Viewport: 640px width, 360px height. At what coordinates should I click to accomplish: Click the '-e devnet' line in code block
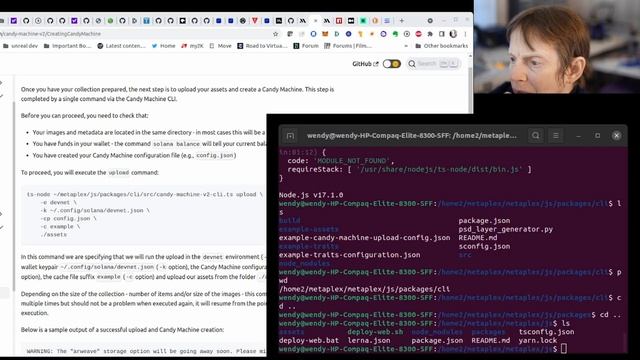58,202
